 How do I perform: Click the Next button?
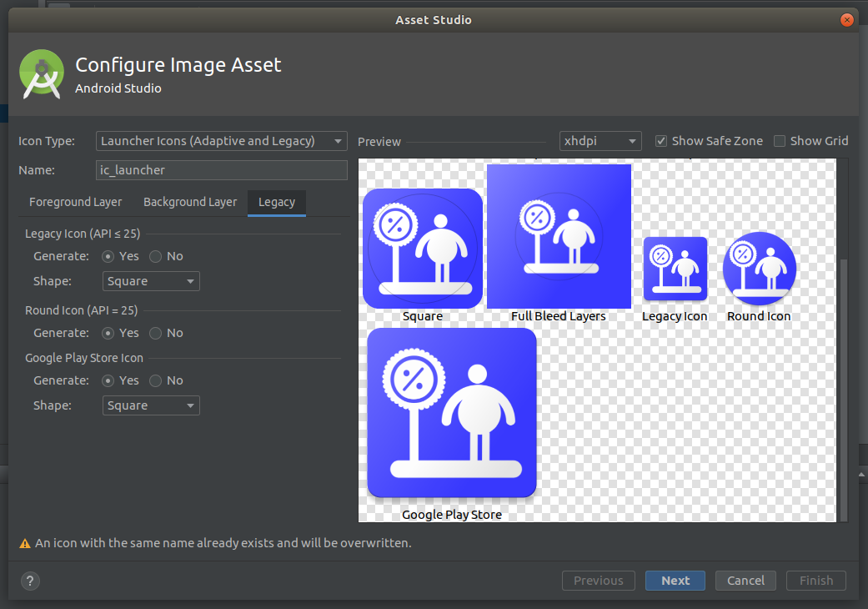click(675, 581)
